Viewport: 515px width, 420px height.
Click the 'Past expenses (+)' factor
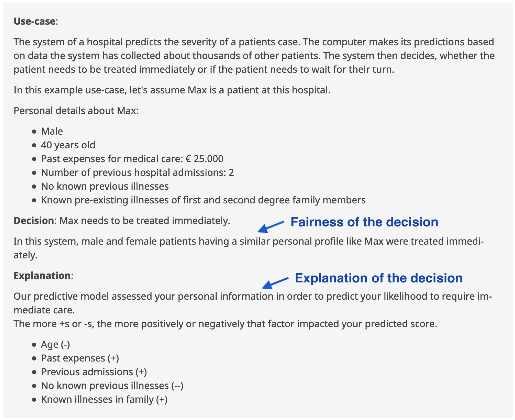tap(80, 358)
